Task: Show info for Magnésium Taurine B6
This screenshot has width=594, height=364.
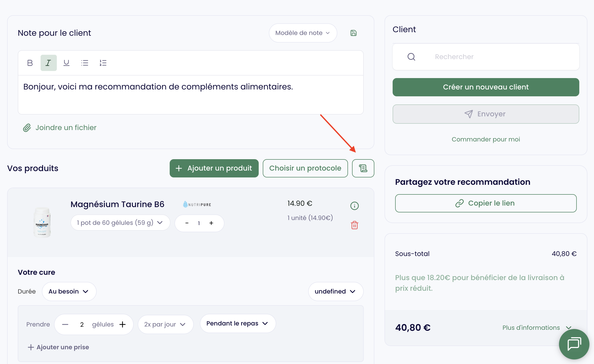Action: (354, 206)
